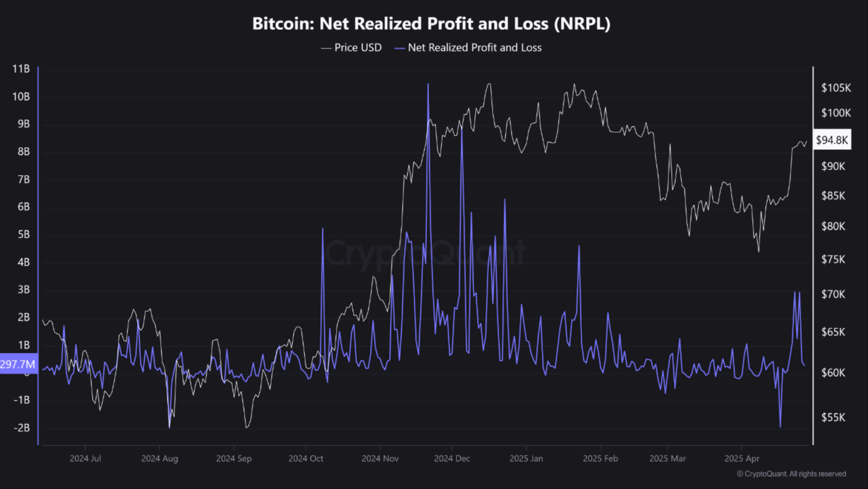This screenshot has width=868, height=489.
Task: Click the chart title text
Action: coord(431,23)
